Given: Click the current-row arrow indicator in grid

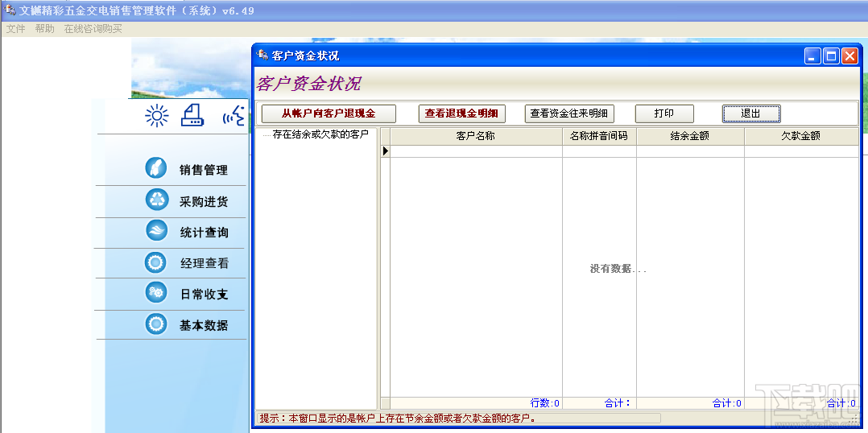Looking at the screenshot, I should (386, 151).
